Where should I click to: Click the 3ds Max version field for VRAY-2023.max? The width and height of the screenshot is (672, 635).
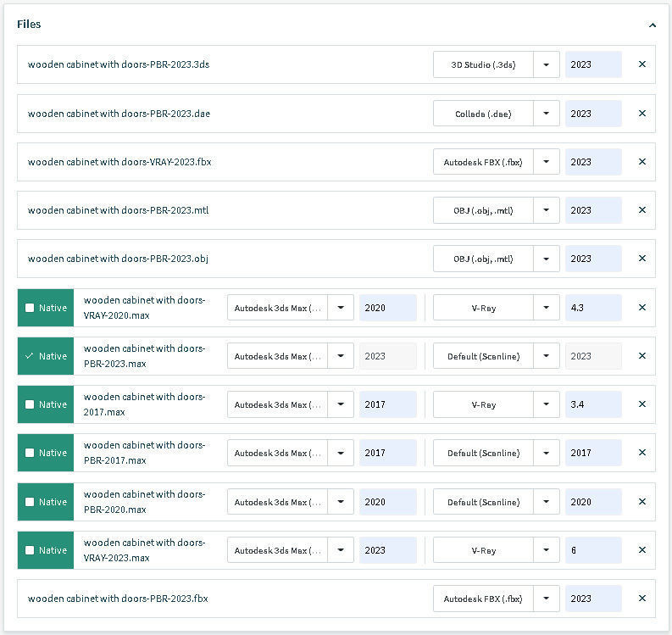click(x=387, y=550)
